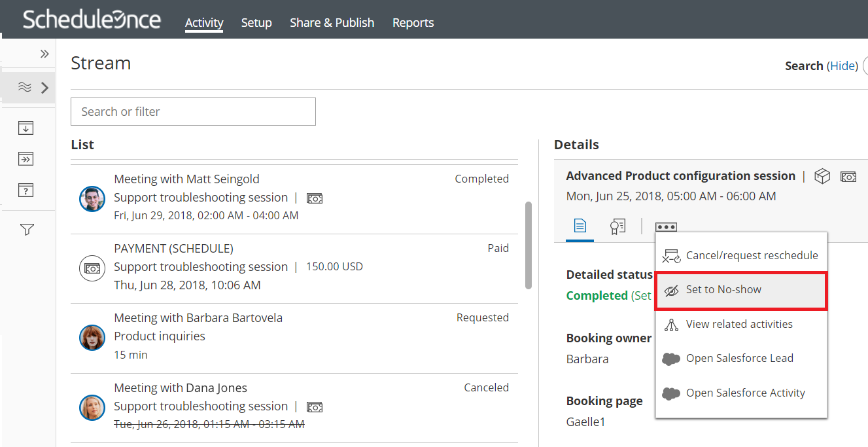Open the customer info certificate tab icon
The width and height of the screenshot is (868, 447).
click(x=617, y=226)
